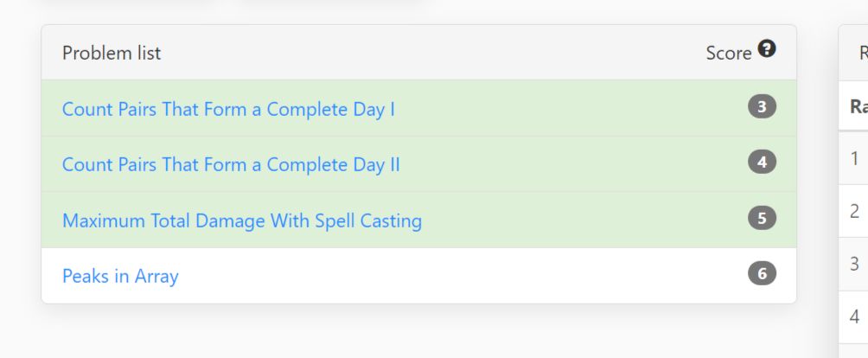Select rank row number 3
Image resolution: width=868 pixels, height=358 pixels.
853,264
